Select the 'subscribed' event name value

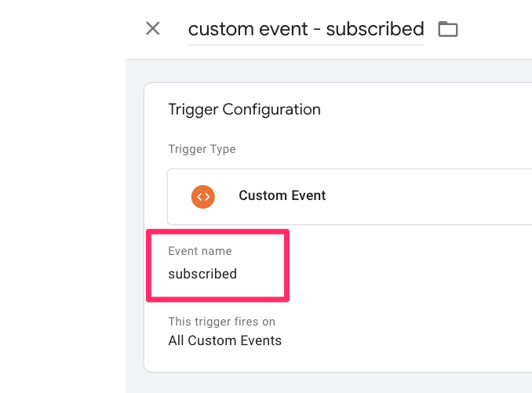[202, 274]
